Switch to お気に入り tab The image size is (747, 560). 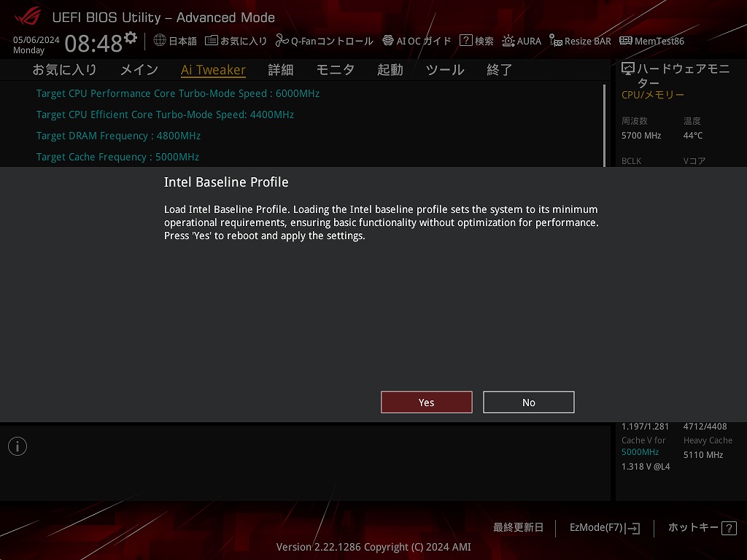tap(65, 70)
